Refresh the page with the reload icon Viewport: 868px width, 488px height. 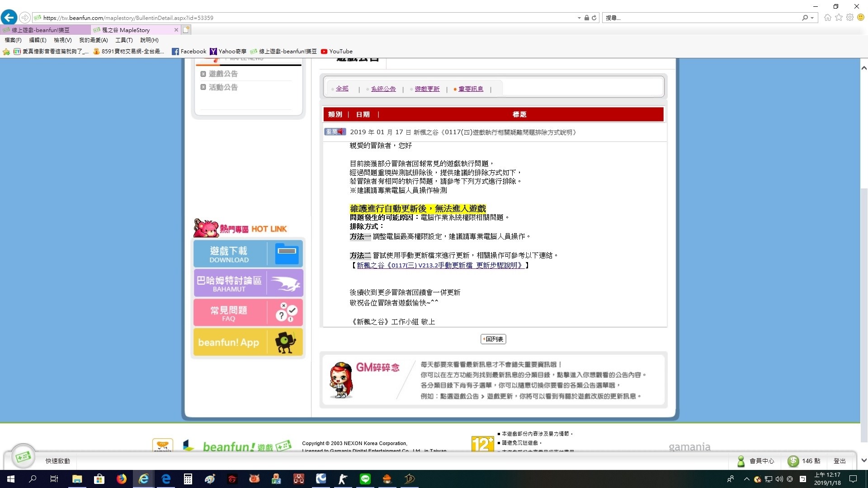click(x=594, y=18)
